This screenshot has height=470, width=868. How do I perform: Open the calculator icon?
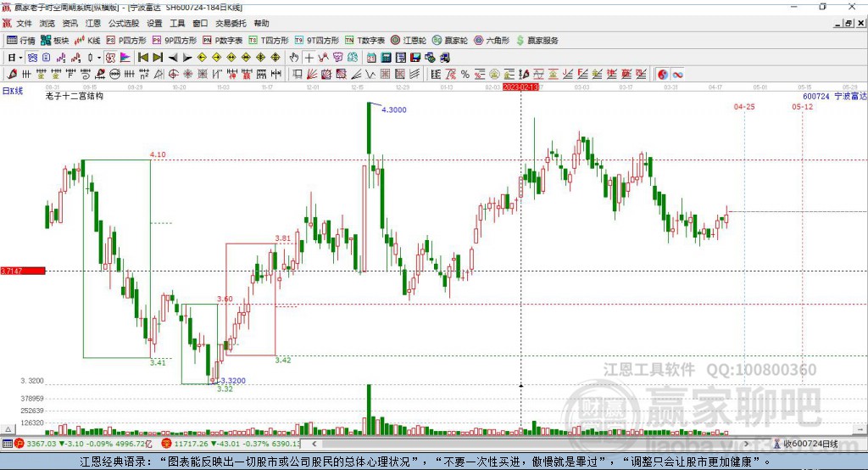tap(386, 58)
